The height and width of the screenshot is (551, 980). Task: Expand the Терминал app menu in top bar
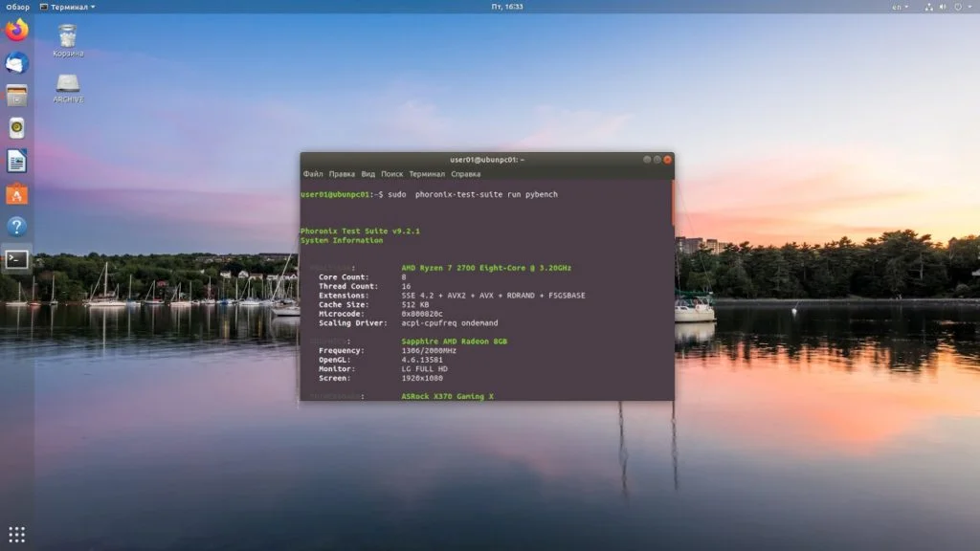pyautogui.click(x=68, y=7)
